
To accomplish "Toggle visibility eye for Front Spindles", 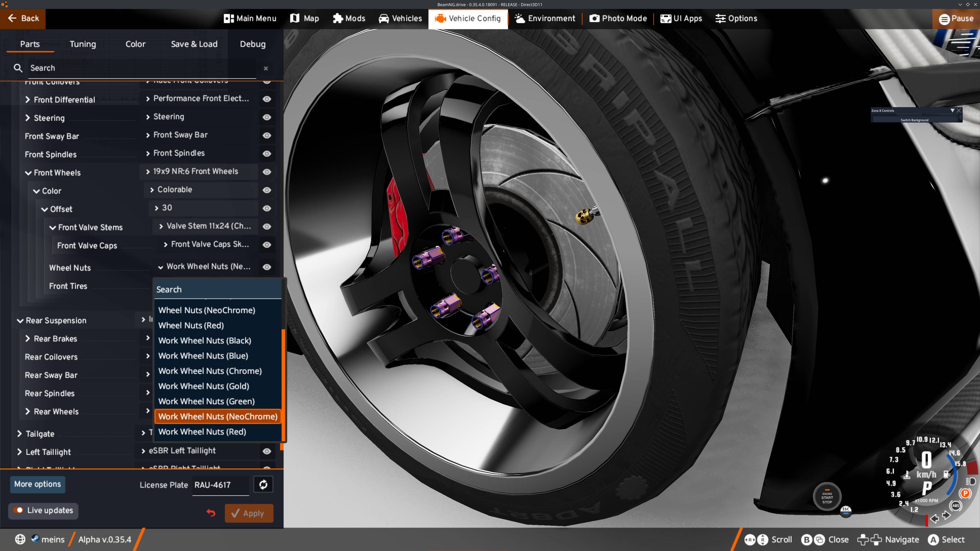I will [x=267, y=154].
